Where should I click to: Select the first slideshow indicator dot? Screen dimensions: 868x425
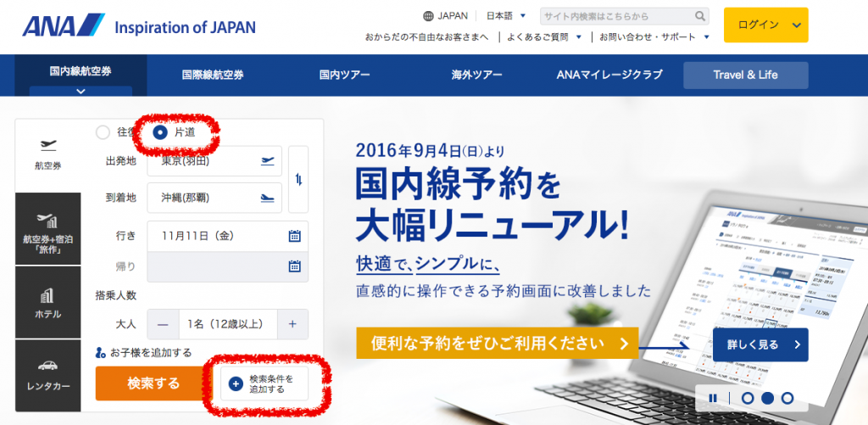point(748,398)
